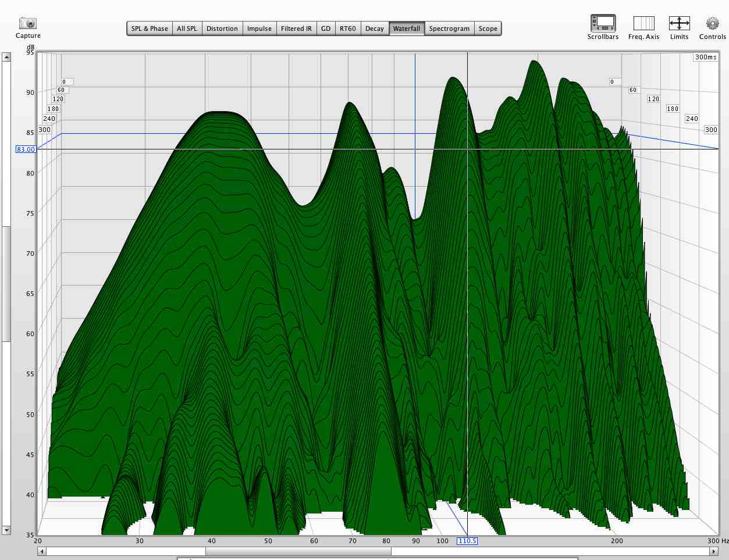The height and width of the screenshot is (560, 729).
Task: Click the horizontal scrollbar right arrow
Action: pyautogui.click(x=715, y=551)
